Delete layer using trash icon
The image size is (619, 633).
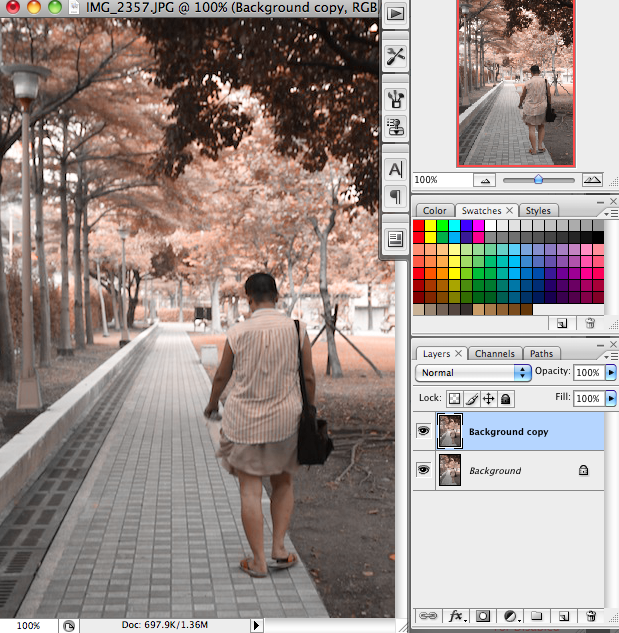(591, 616)
